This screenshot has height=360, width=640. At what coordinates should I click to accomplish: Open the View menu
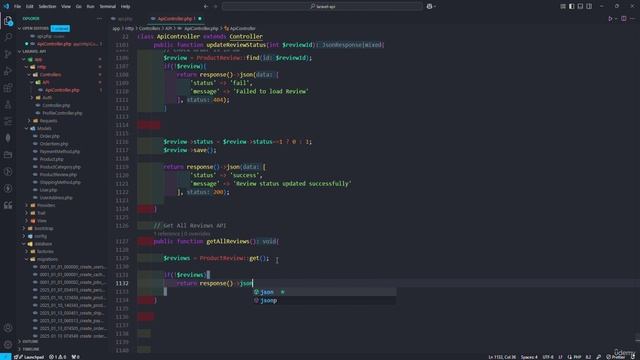click(66, 7)
